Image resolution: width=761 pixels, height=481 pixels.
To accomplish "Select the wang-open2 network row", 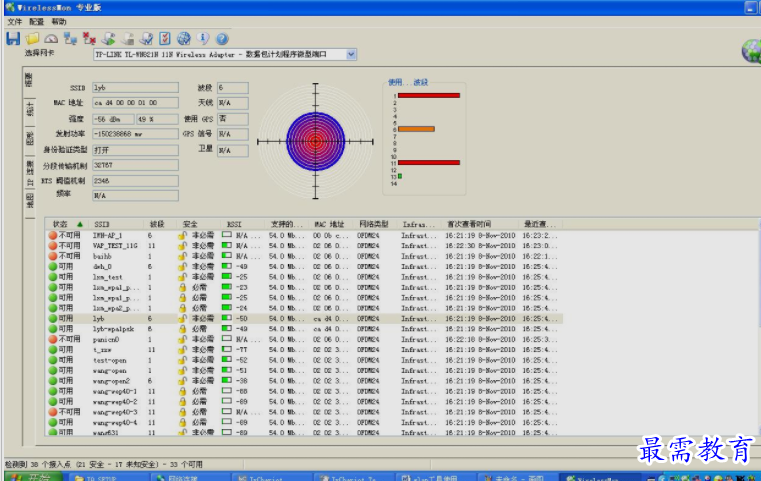I will pos(305,381).
